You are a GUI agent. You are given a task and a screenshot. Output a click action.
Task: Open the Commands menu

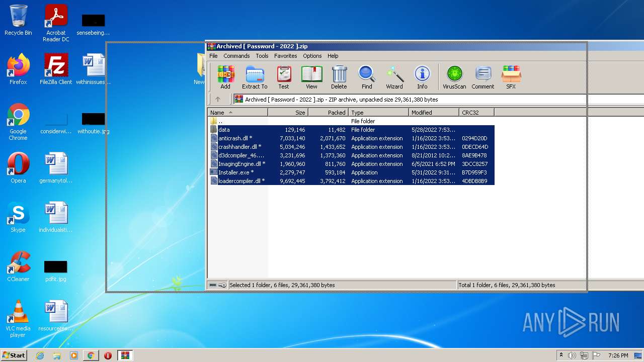[x=236, y=56]
